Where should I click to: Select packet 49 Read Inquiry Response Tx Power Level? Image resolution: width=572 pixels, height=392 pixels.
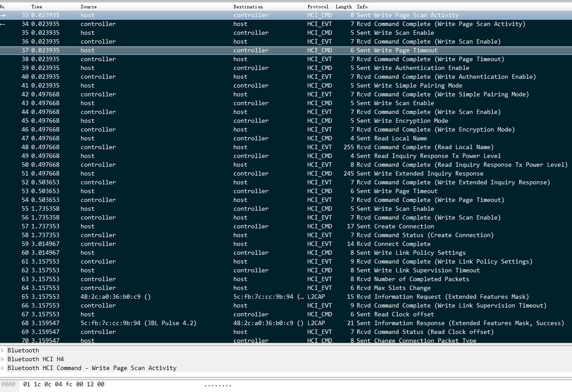click(x=286, y=156)
